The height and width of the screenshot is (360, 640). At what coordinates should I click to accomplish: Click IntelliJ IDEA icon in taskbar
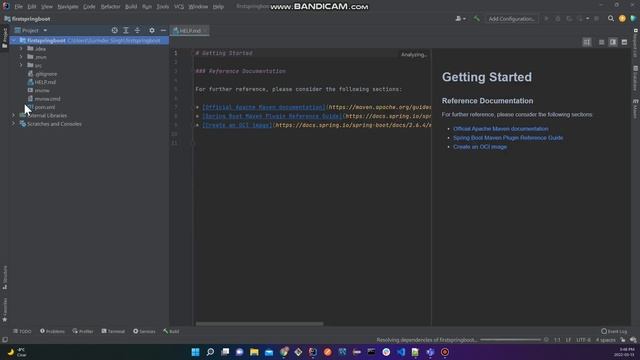click(313, 352)
